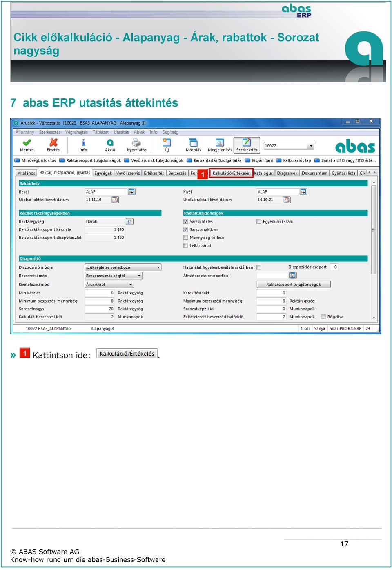392x570 pixels.
Task: Switch to the Általános tab
Action: point(27,173)
